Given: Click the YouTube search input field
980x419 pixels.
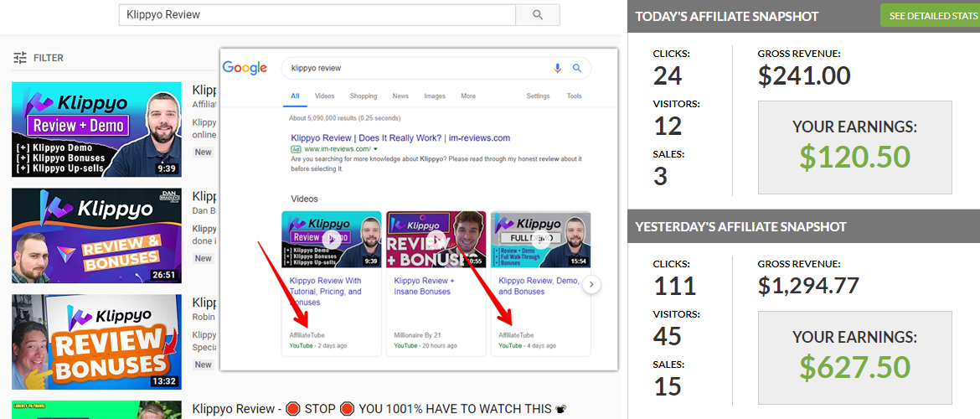Looking at the screenshot, I should pos(317,15).
